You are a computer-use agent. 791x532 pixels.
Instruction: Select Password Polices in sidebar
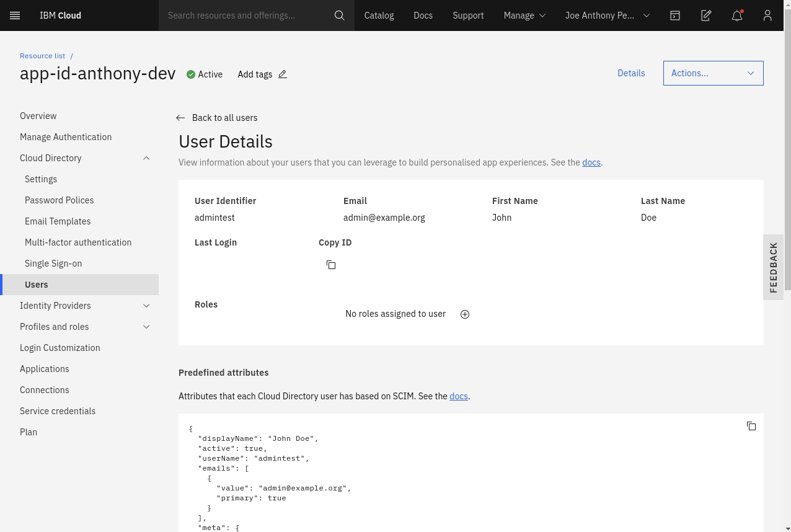pos(60,200)
